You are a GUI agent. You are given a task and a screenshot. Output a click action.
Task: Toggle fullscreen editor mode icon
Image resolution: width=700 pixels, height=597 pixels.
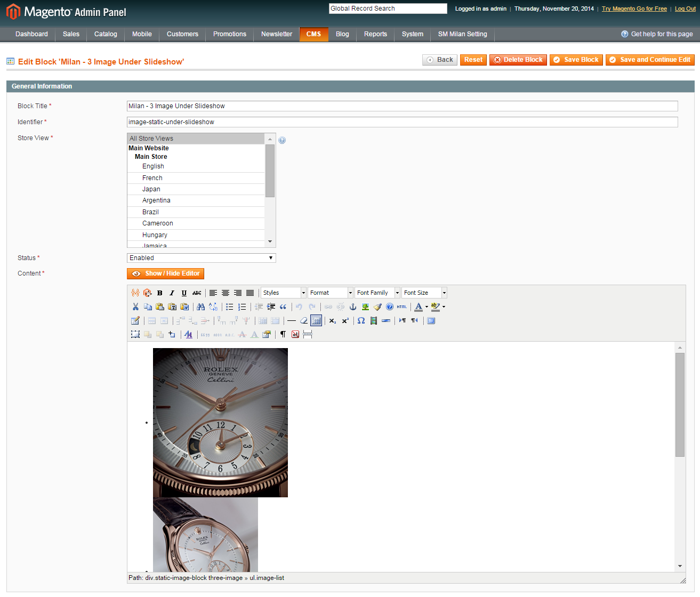click(x=431, y=320)
